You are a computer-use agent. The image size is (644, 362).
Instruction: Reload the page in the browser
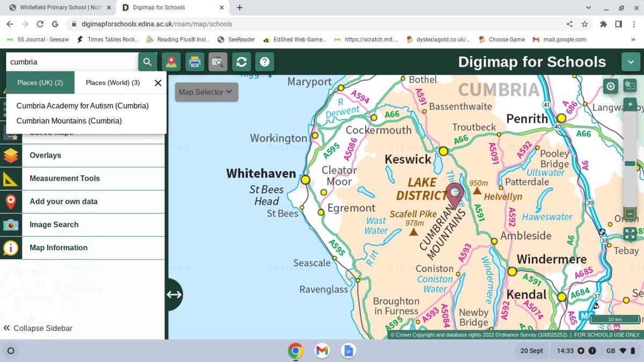40,24
